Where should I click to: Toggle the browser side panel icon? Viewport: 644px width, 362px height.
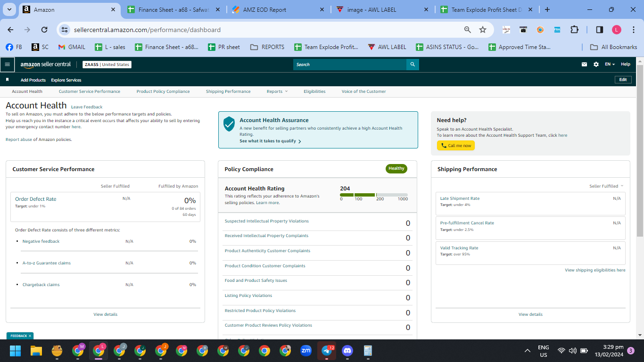click(600, 30)
